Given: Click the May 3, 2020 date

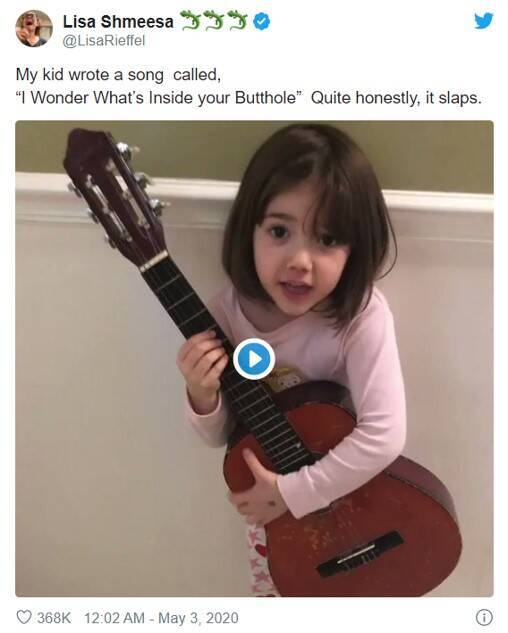Looking at the screenshot, I should tap(198, 618).
